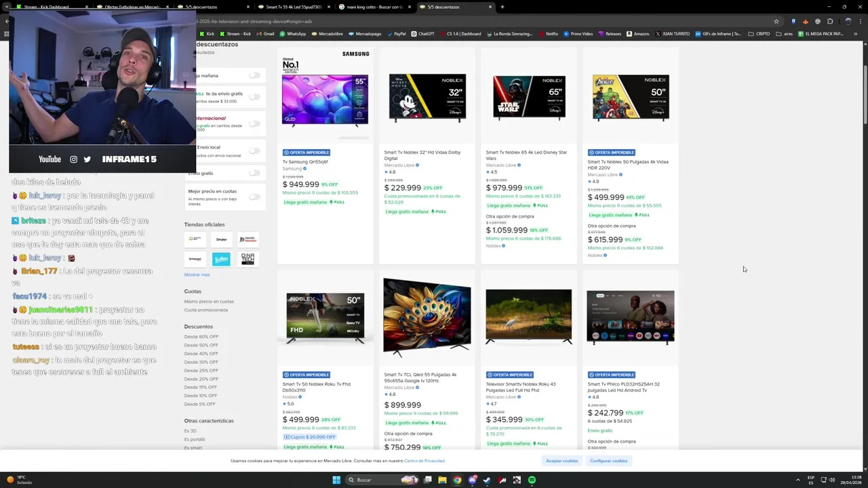The width and height of the screenshot is (868, 488).
Task: Filter by Mismo precio en cuotas
Action: click(x=209, y=302)
